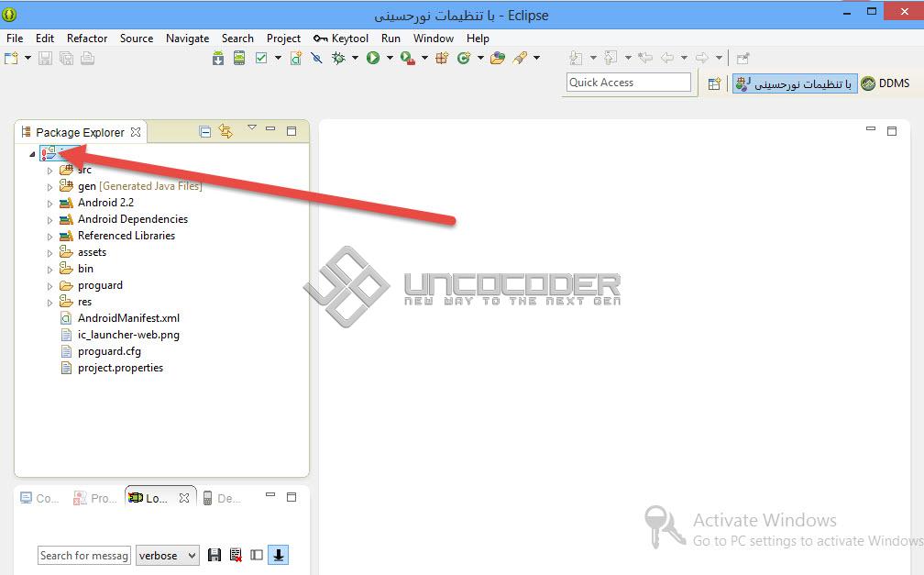924x575 pixels.
Task: Click the New Java Class icon
Action: pos(464,58)
